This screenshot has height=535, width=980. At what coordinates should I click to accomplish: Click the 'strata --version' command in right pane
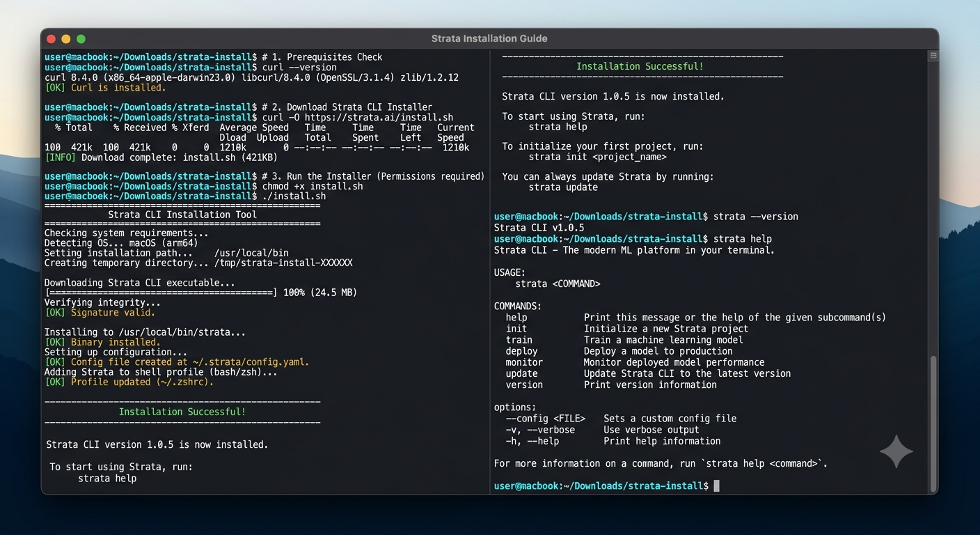point(756,217)
